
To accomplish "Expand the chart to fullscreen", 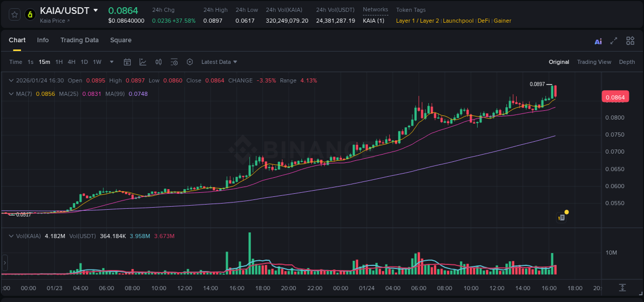I will tap(613, 40).
